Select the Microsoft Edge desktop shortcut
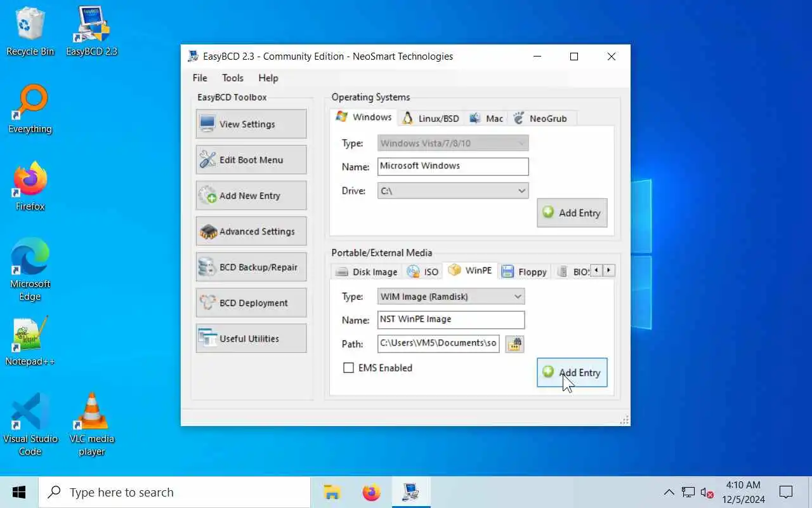Screen dimensions: 812x508 click(x=30, y=270)
